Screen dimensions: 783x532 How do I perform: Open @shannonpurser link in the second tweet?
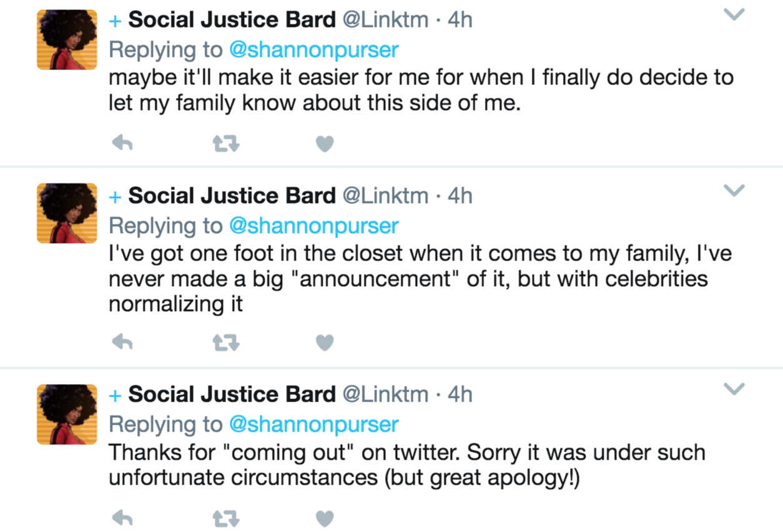[313, 226]
